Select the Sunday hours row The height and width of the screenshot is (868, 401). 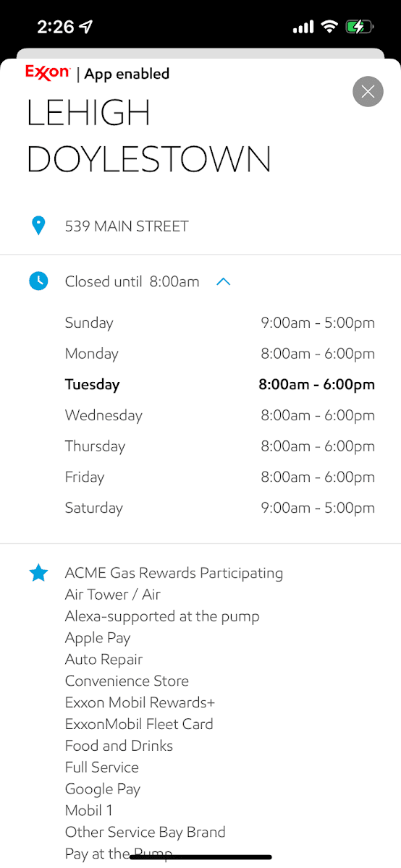(x=220, y=323)
